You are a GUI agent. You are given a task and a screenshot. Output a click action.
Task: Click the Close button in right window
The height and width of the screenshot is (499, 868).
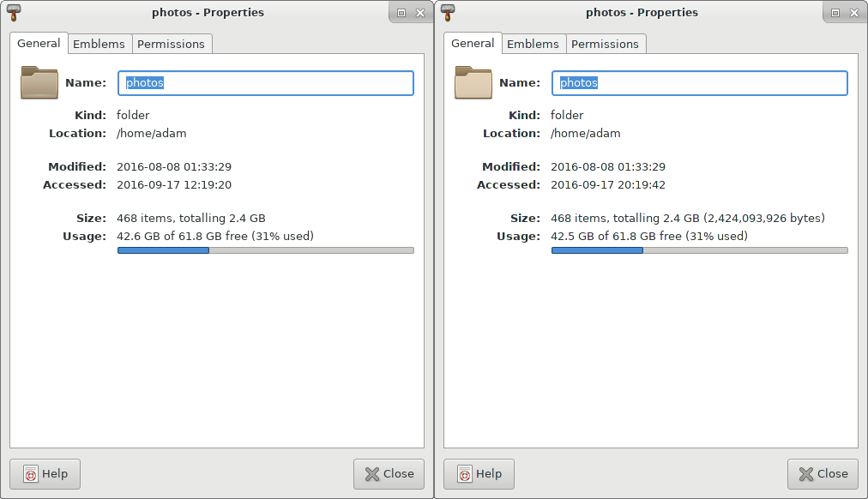click(823, 473)
